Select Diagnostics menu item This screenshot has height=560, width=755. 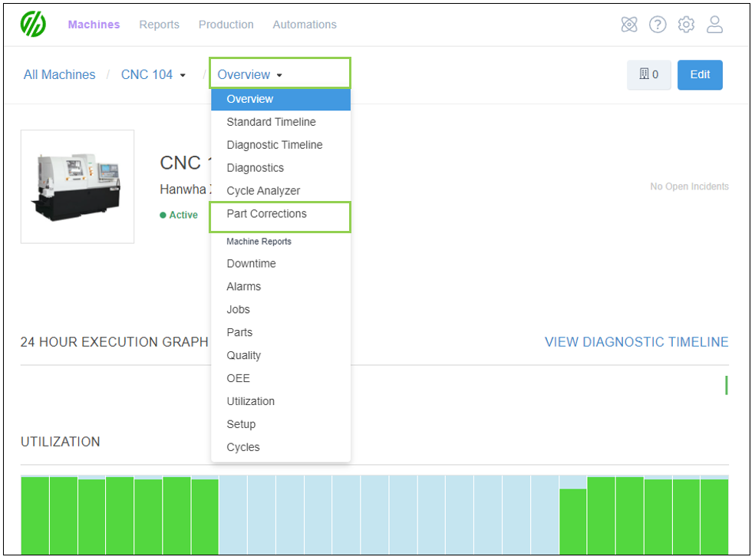tap(281, 168)
